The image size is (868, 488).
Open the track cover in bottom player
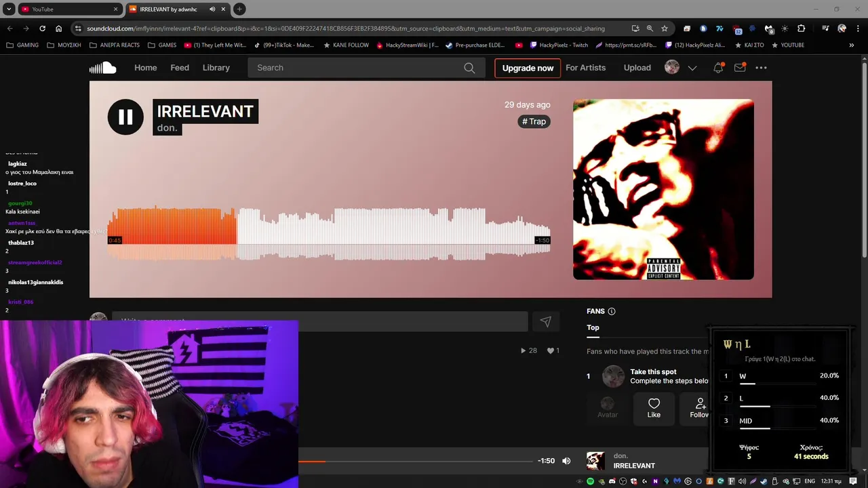[595, 461]
